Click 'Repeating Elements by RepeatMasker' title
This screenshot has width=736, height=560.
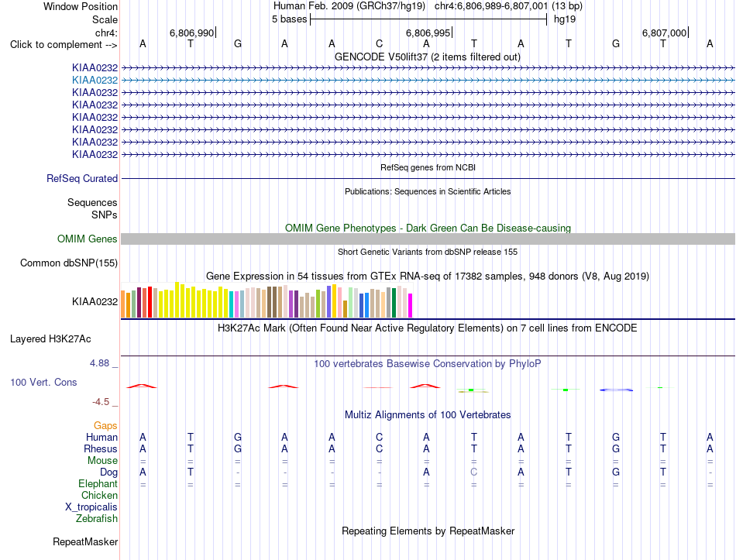pyautogui.click(x=428, y=531)
